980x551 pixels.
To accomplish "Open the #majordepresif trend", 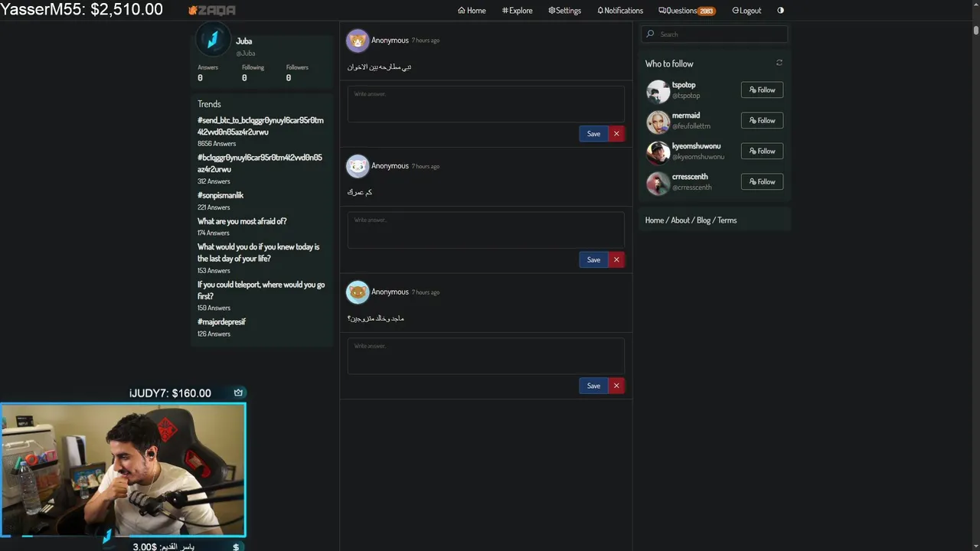I will [221, 322].
